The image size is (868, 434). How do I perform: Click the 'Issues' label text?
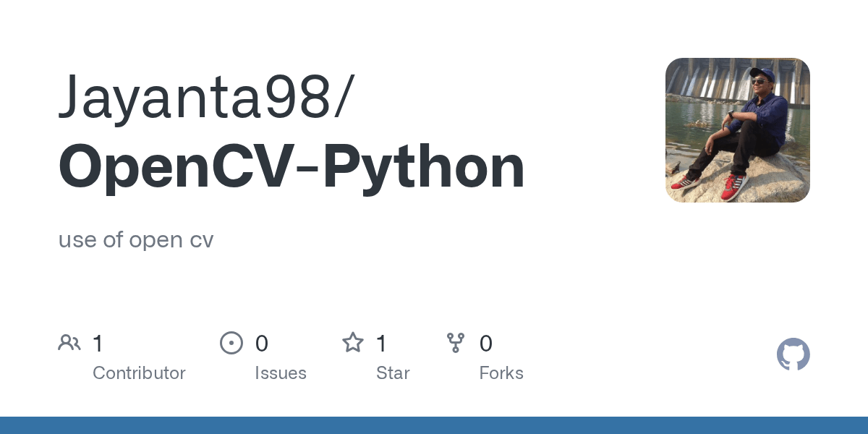(281, 373)
